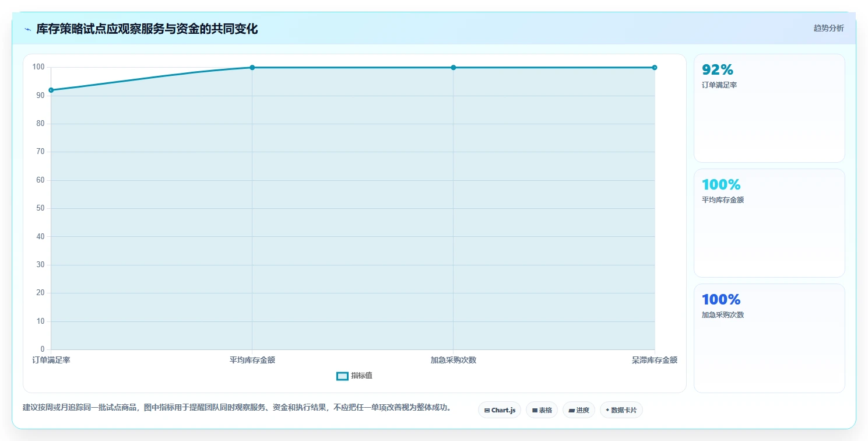
Task: Click the y-axis value 10
Action: point(41,321)
